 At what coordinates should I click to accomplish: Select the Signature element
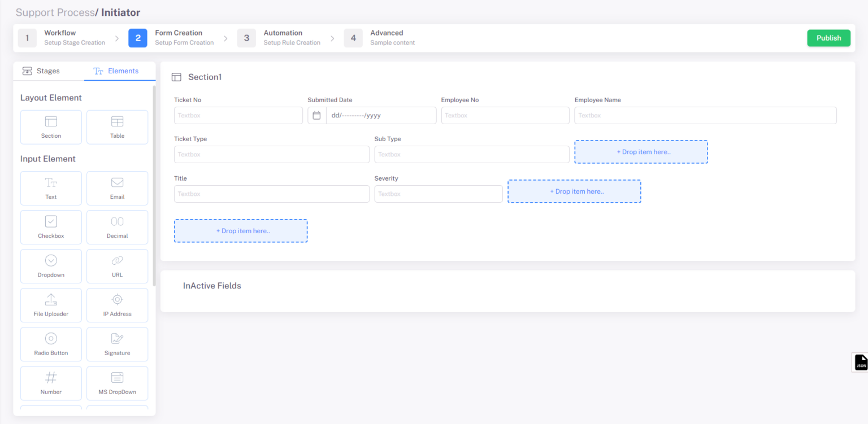pyautogui.click(x=117, y=344)
